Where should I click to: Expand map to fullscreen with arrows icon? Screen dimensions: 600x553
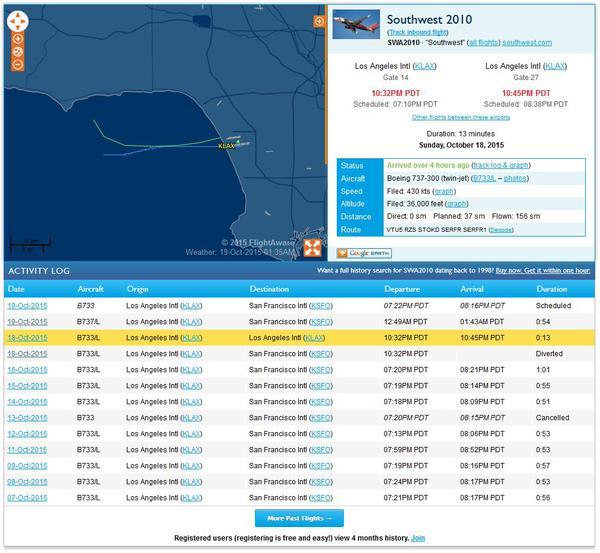(312, 248)
